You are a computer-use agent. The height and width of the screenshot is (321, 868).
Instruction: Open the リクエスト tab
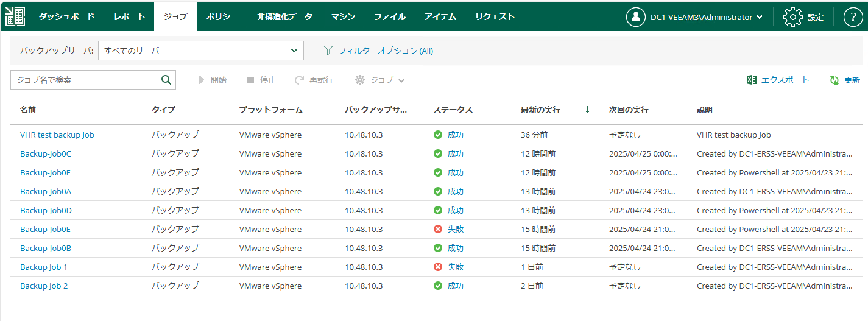pyautogui.click(x=495, y=16)
